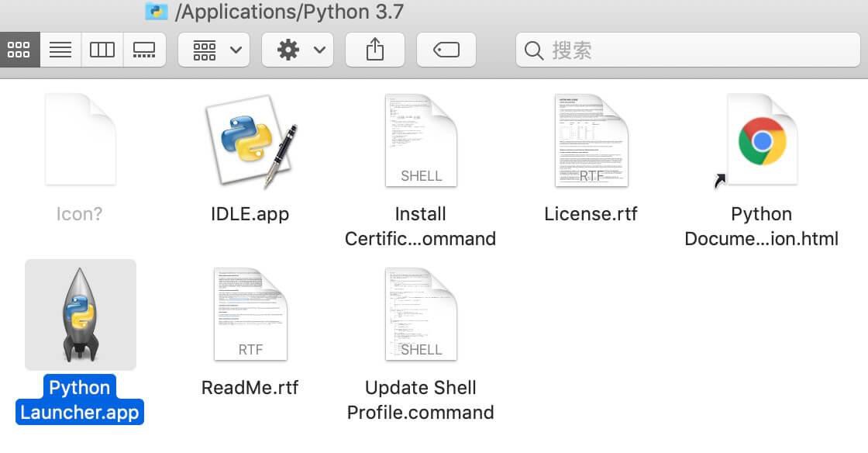This screenshot has height=453, width=868.
Task: Click the Python Launcher.app name label
Action: [x=80, y=399]
